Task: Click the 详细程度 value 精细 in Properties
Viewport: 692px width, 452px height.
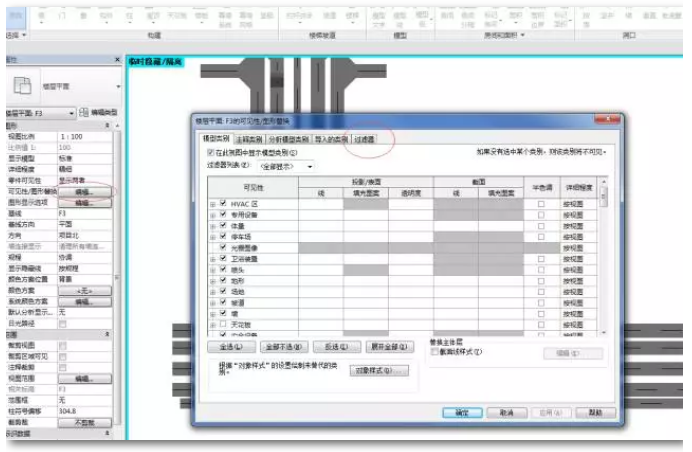Action: pyautogui.click(x=85, y=170)
